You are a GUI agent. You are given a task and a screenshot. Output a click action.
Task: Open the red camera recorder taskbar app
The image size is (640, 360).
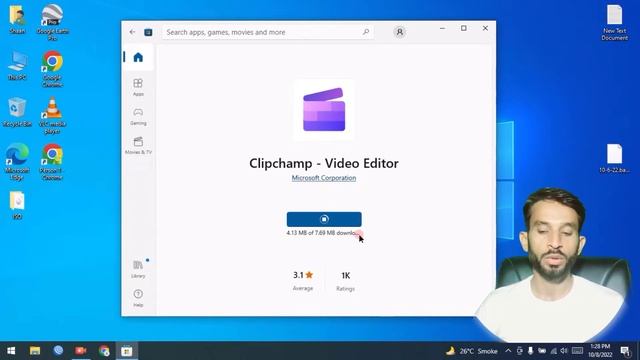(x=81, y=351)
